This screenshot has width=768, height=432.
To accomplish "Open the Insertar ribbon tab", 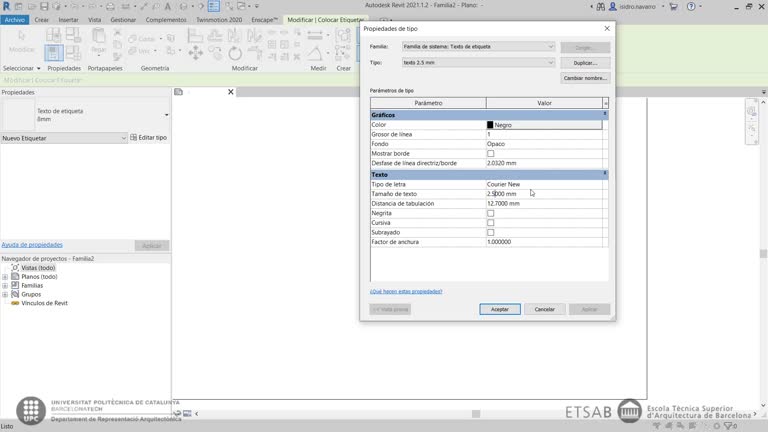I will 68,19.
